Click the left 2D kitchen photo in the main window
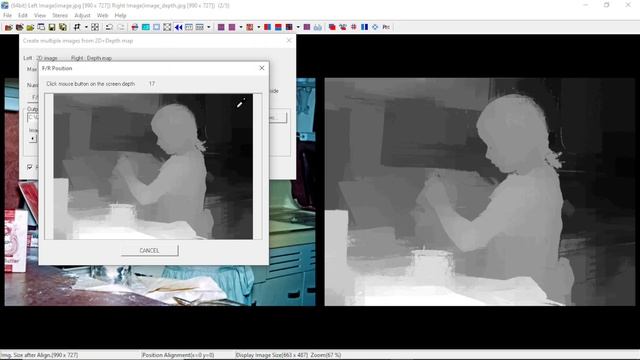The width and height of the screenshot is (640, 360). click(160, 286)
